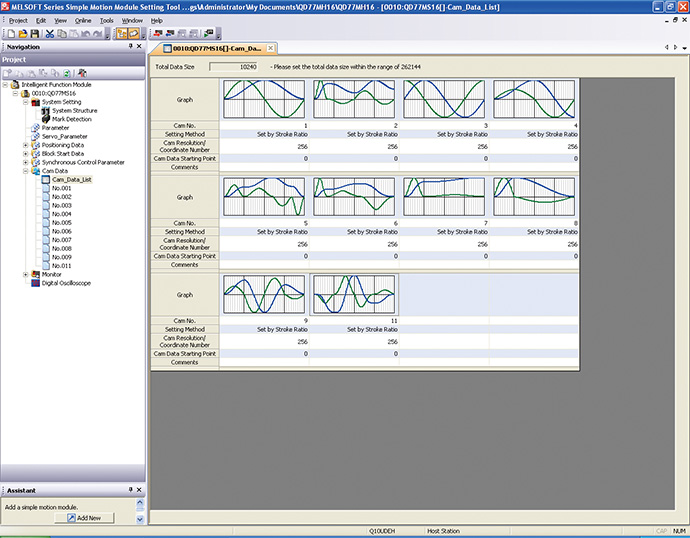Expand the Positioning Data node
Viewport: 690px width, 538px height.
click(x=26, y=145)
